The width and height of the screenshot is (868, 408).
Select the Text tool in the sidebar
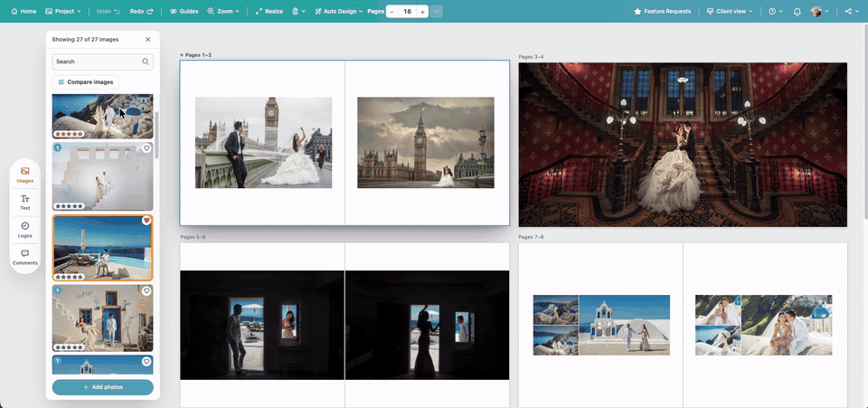25,202
